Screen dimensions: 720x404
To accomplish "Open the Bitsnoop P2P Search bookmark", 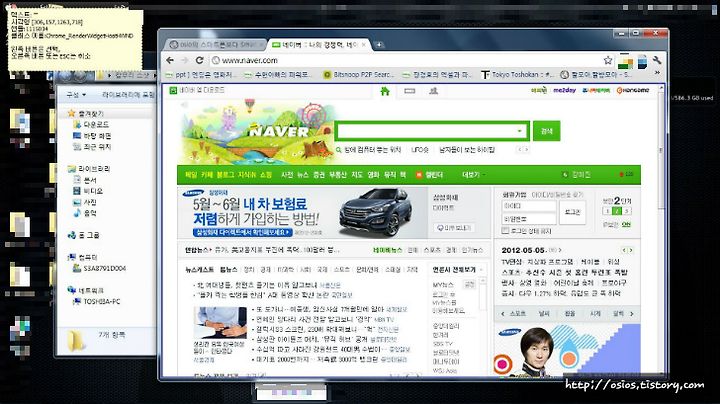I will (358, 74).
